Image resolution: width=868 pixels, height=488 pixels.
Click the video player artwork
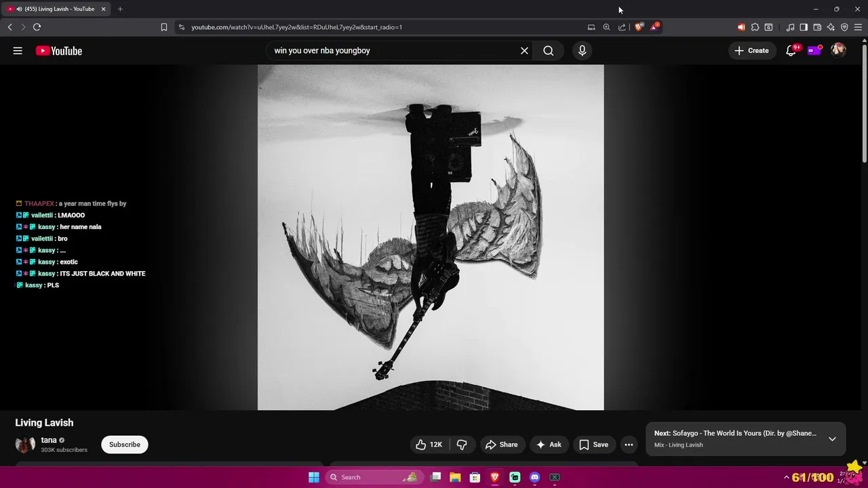tap(431, 237)
